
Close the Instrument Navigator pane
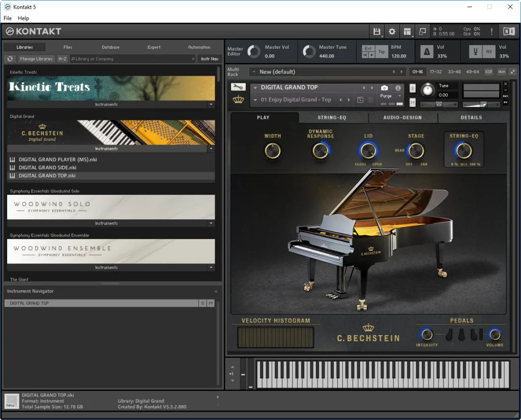click(216, 291)
